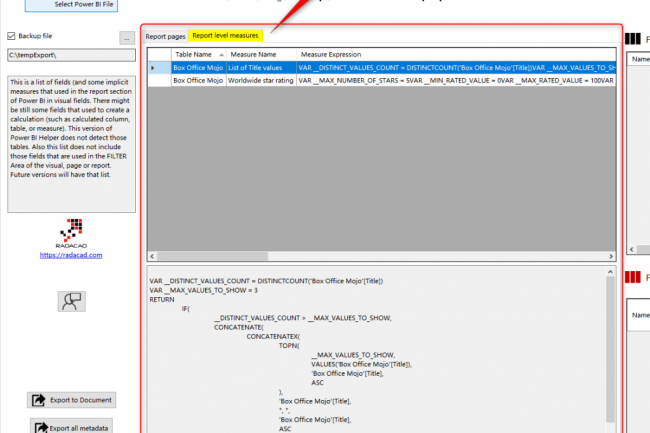
Task: Click the RADACAD logo image
Action: click(71, 233)
